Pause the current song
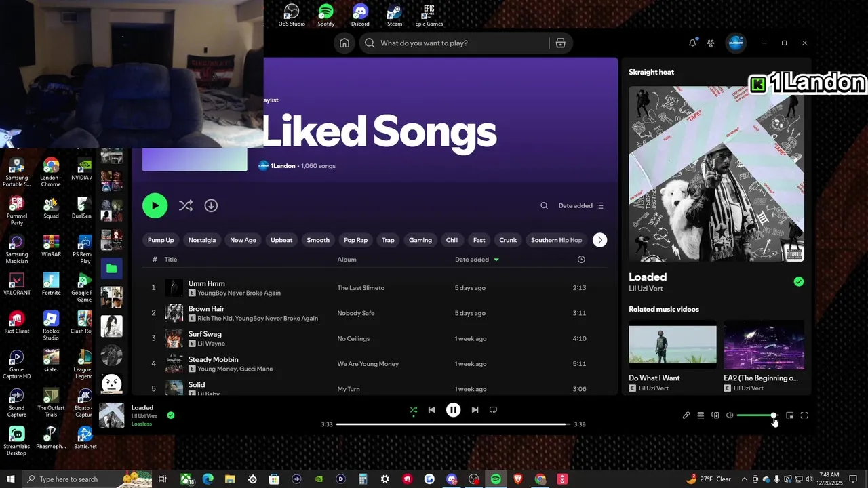 pyautogui.click(x=453, y=410)
